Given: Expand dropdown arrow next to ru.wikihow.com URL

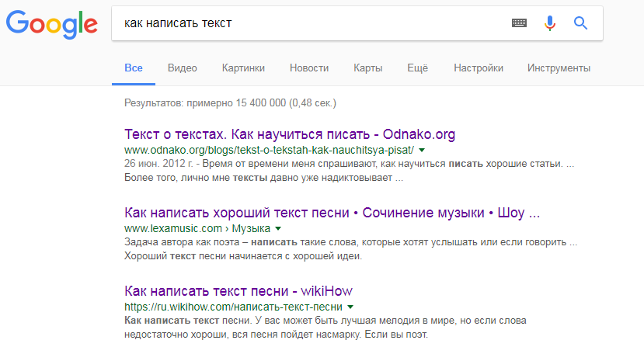Looking at the screenshot, I should pos(350,307).
